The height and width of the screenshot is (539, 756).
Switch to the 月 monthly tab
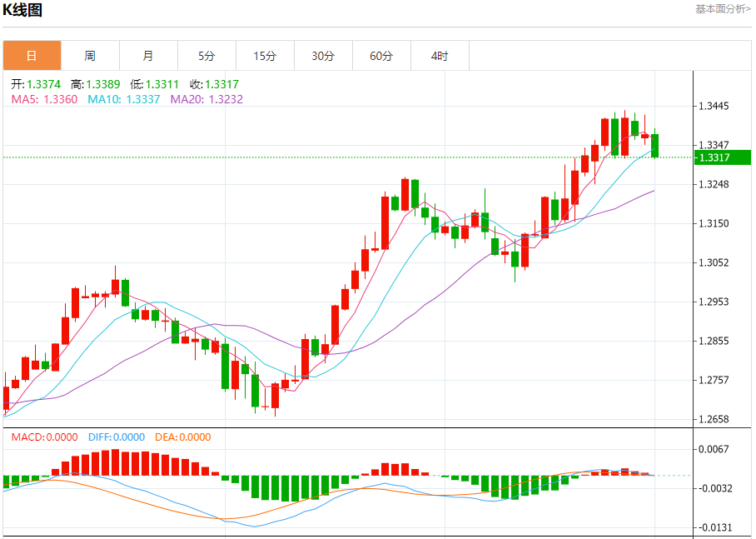click(148, 56)
